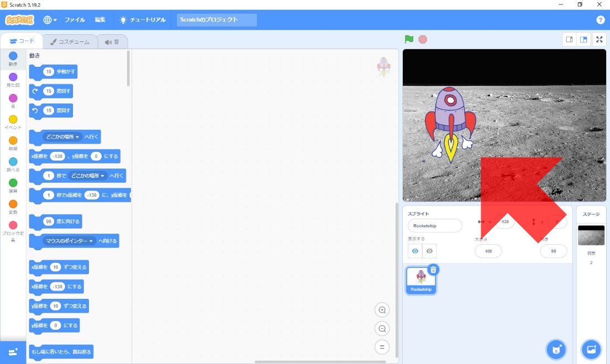Click the choose a backdrop button
The width and height of the screenshot is (610, 364).
coord(591,349)
